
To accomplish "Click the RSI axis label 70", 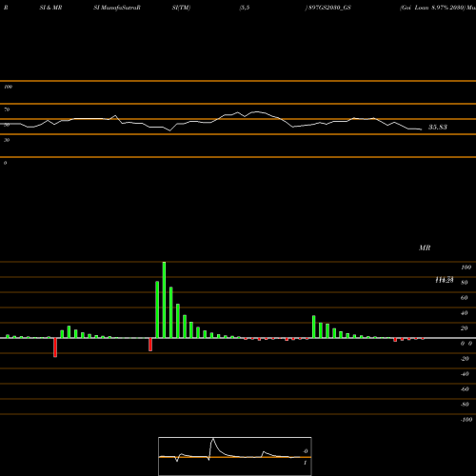I will tap(7, 109).
